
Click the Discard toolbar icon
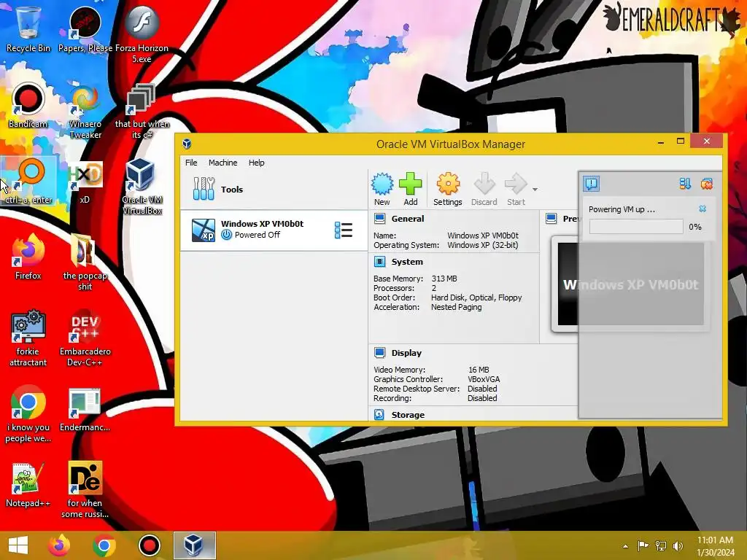(x=484, y=184)
